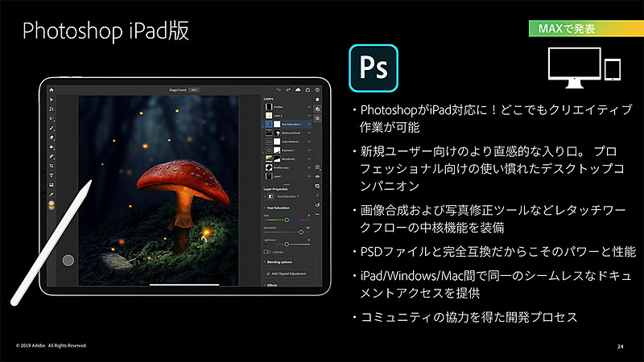Click the Hue slider handle
644x362 pixels.
tap(287, 220)
